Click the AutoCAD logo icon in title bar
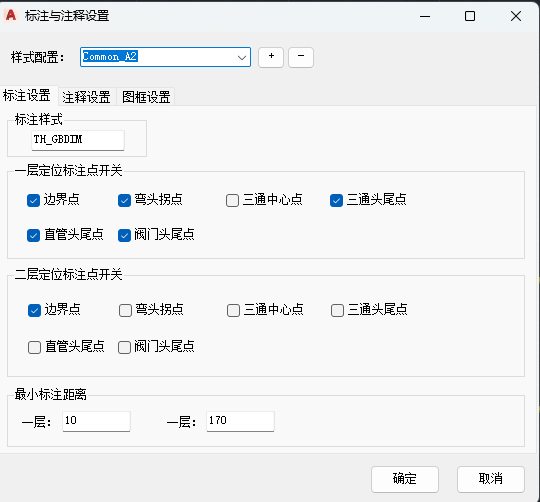 coord(11,15)
